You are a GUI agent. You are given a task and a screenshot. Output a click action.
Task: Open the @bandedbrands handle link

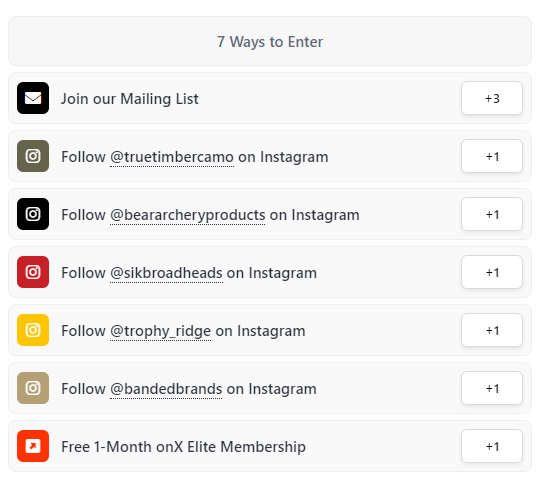[x=166, y=389]
